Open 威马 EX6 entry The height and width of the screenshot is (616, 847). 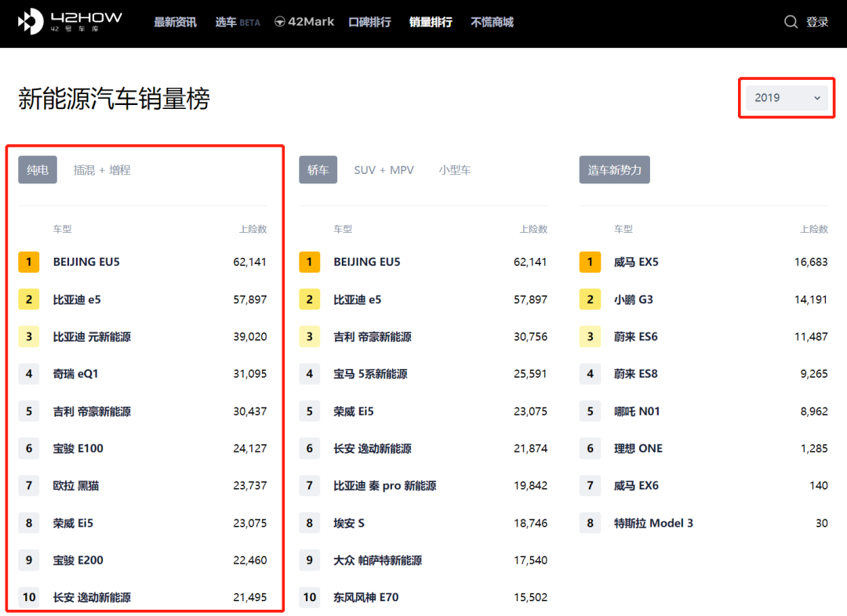point(636,486)
